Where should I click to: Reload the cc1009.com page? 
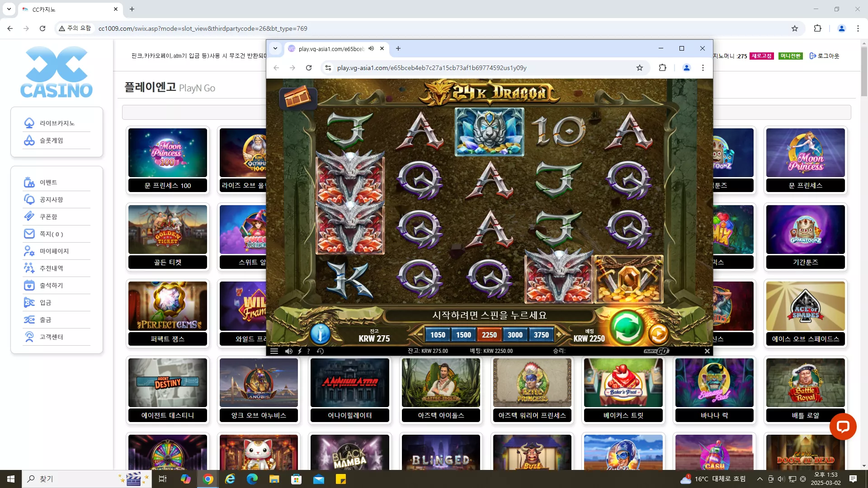click(42, 28)
